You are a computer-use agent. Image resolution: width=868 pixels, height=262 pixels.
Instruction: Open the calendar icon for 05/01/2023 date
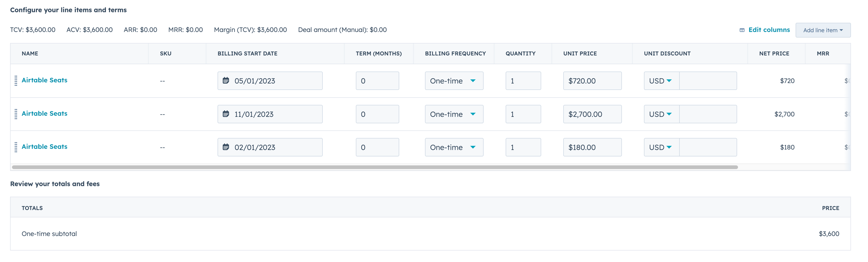226,80
